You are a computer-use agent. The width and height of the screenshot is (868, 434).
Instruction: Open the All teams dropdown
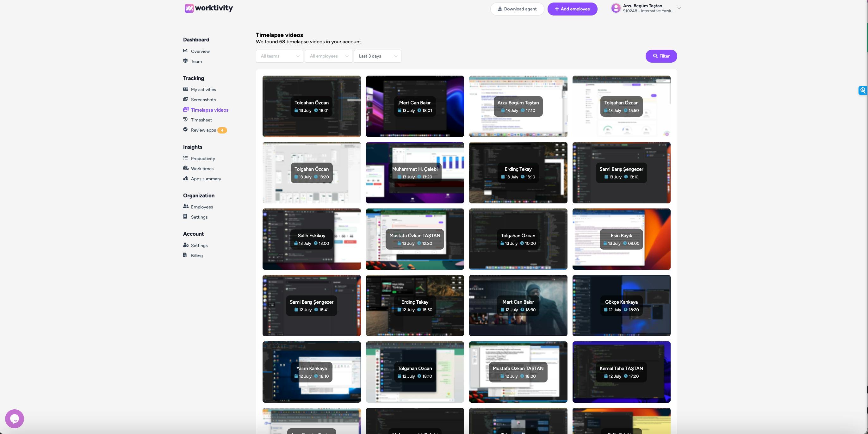point(279,56)
